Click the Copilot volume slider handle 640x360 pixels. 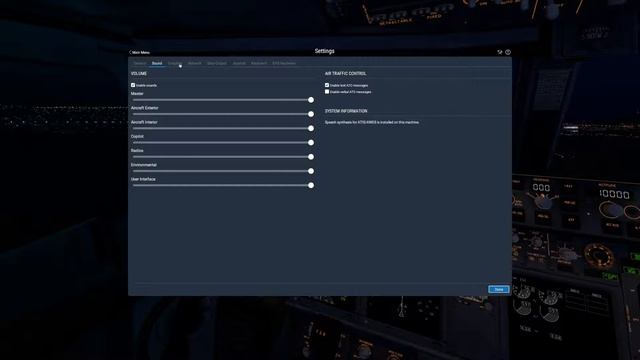coord(311,143)
